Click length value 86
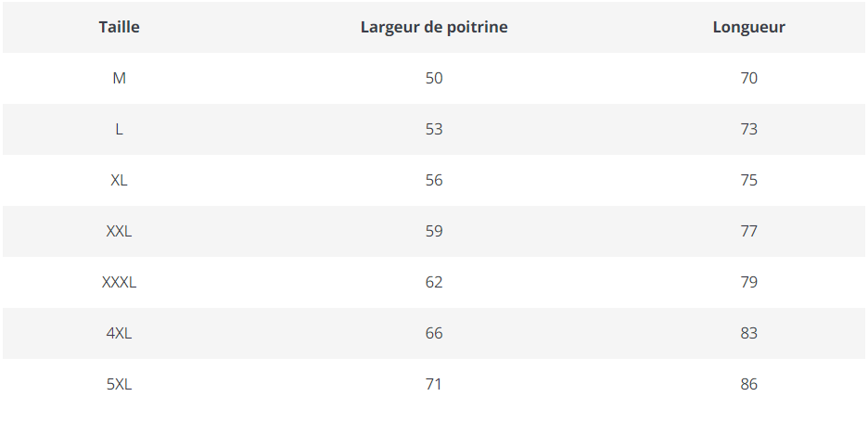 point(748,384)
